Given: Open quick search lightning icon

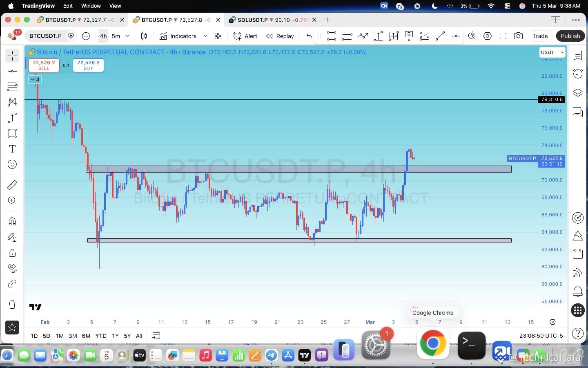Looking at the screenshot, I should (472, 36).
